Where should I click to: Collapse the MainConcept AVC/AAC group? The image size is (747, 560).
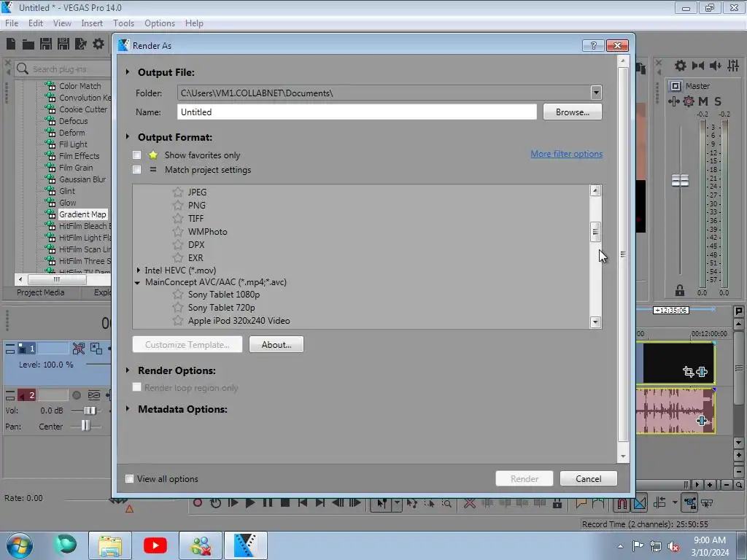click(x=137, y=282)
